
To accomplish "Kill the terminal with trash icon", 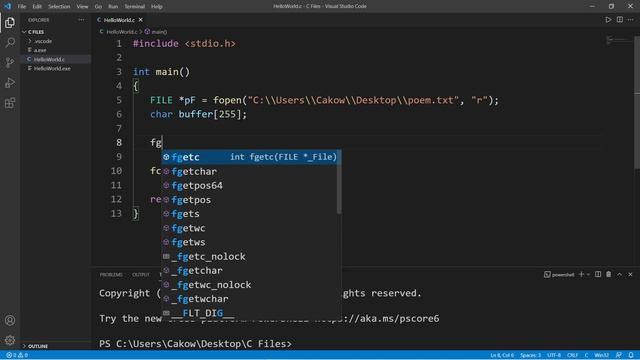I will (x=609, y=275).
